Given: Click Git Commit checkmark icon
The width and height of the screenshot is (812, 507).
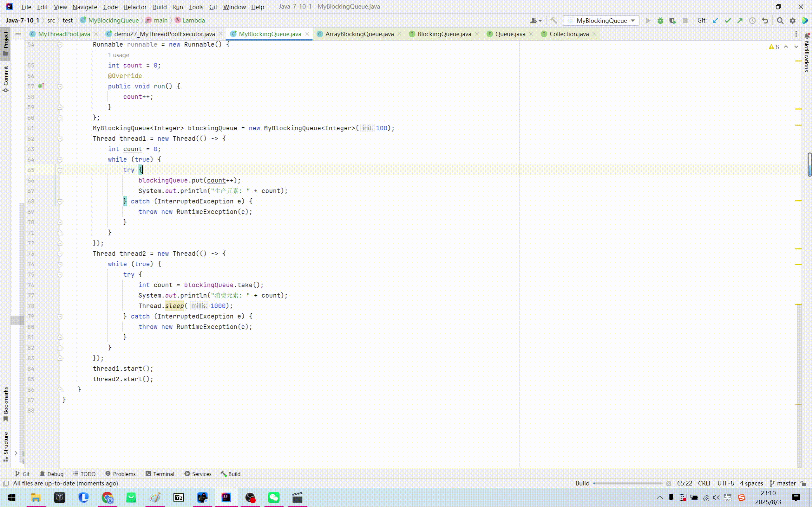Looking at the screenshot, I should 728,21.
